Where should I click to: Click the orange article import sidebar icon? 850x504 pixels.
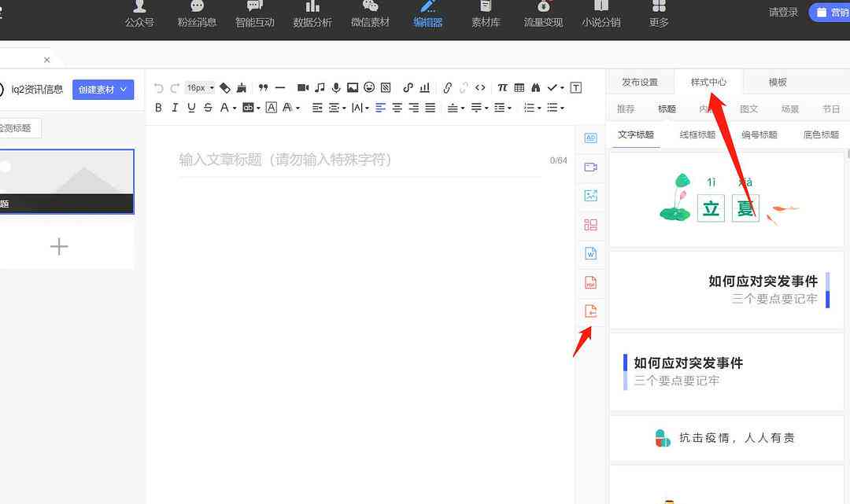(590, 311)
